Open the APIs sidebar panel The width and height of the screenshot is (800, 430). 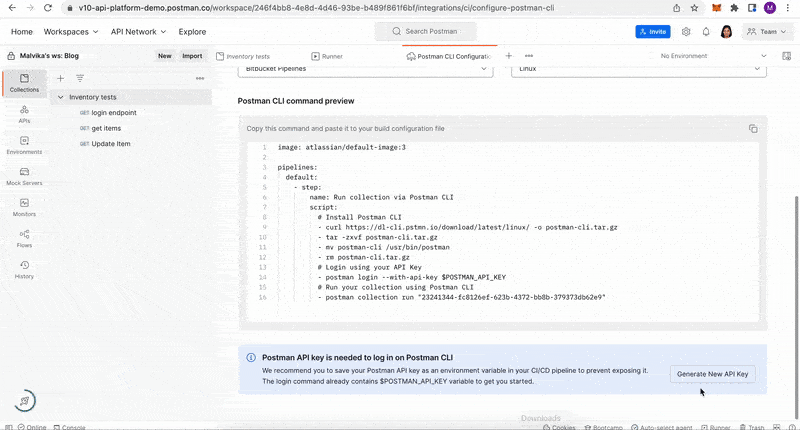[24, 114]
